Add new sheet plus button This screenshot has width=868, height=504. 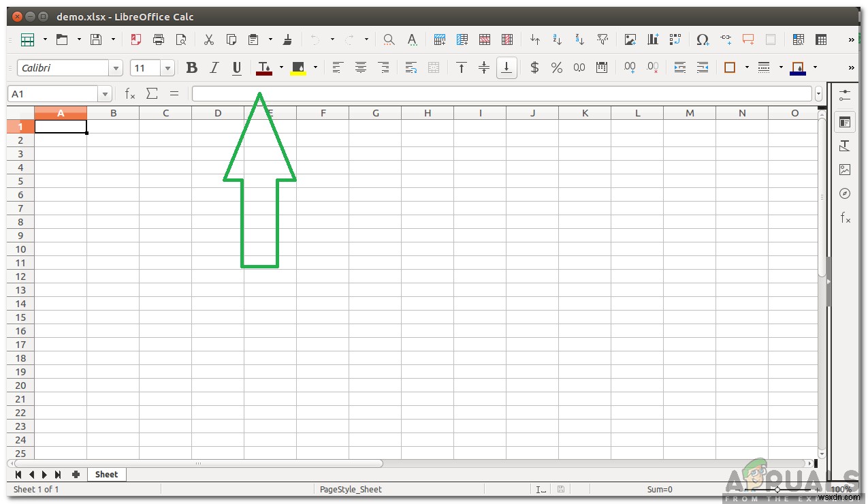point(76,474)
